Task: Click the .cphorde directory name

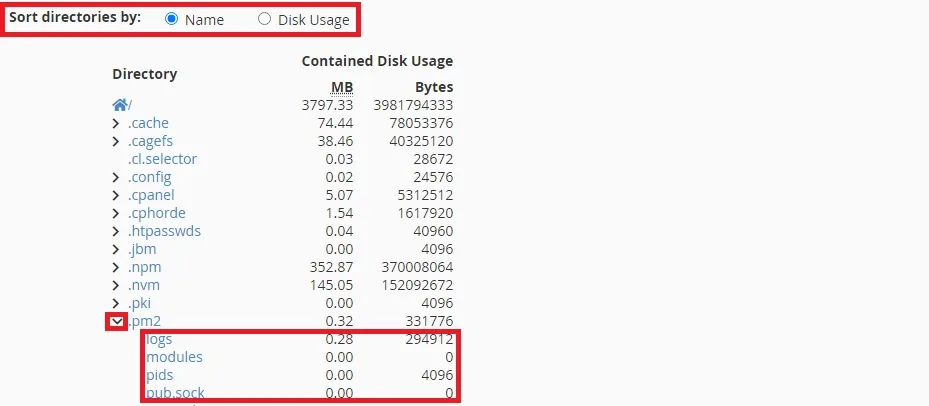Action: (156, 213)
